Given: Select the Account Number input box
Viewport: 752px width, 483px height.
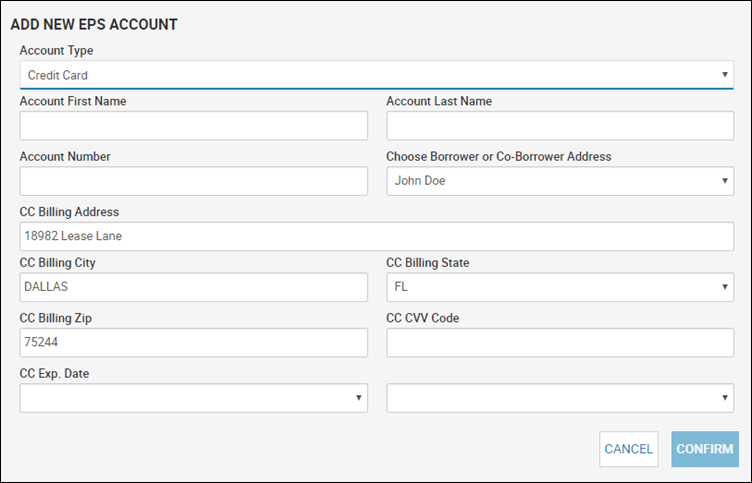Looking at the screenshot, I should [194, 181].
